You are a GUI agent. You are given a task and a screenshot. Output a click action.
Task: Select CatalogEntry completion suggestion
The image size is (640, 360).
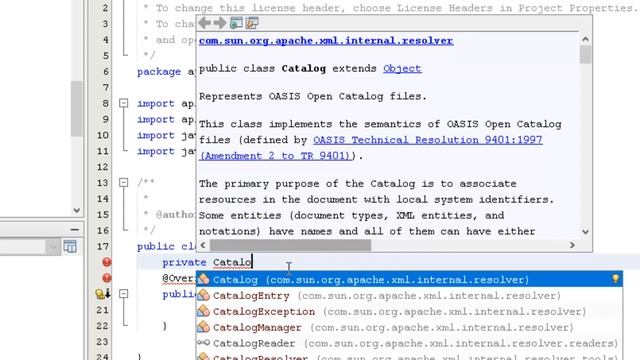click(409, 296)
